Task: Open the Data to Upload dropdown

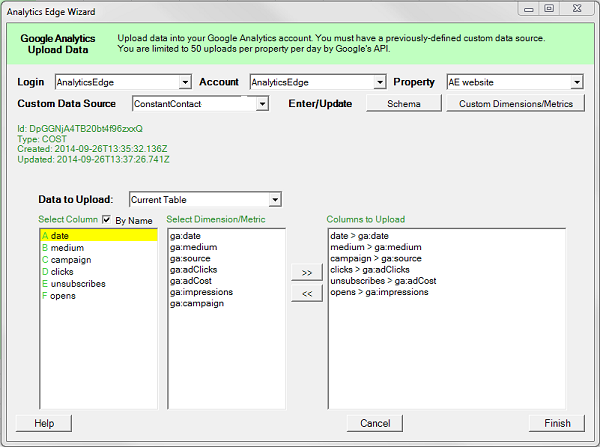Action: coord(275,200)
